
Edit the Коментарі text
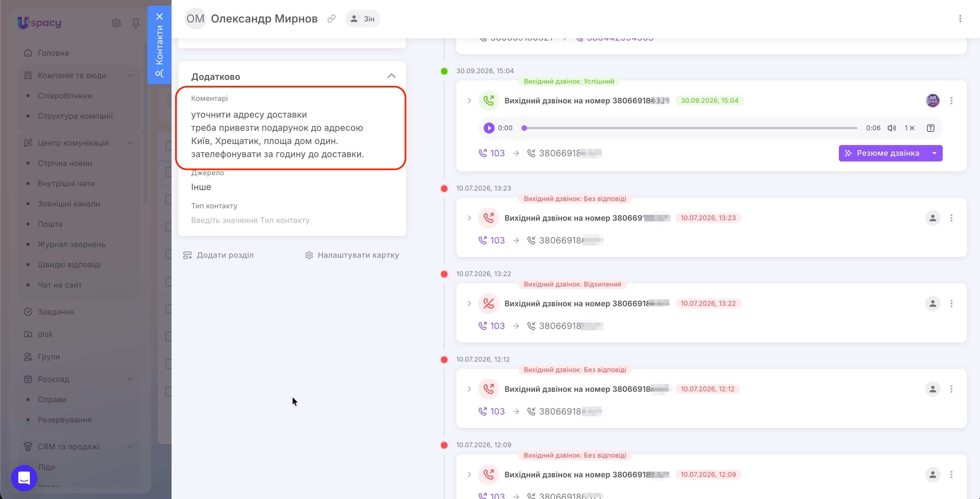pyautogui.click(x=277, y=134)
